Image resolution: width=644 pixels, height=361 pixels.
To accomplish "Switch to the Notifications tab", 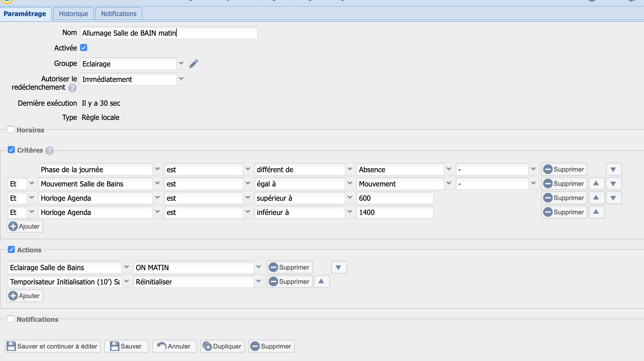I will [x=119, y=14].
